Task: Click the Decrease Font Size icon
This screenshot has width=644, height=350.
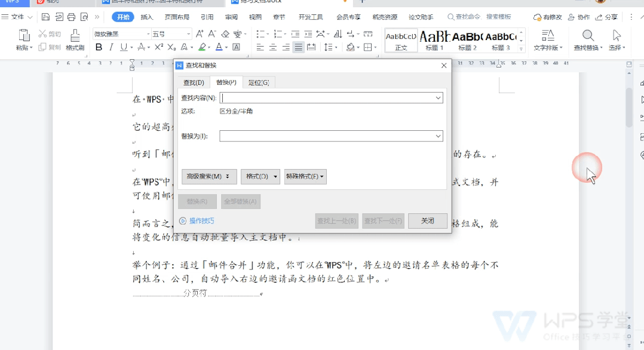Action: (x=212, y=33)
